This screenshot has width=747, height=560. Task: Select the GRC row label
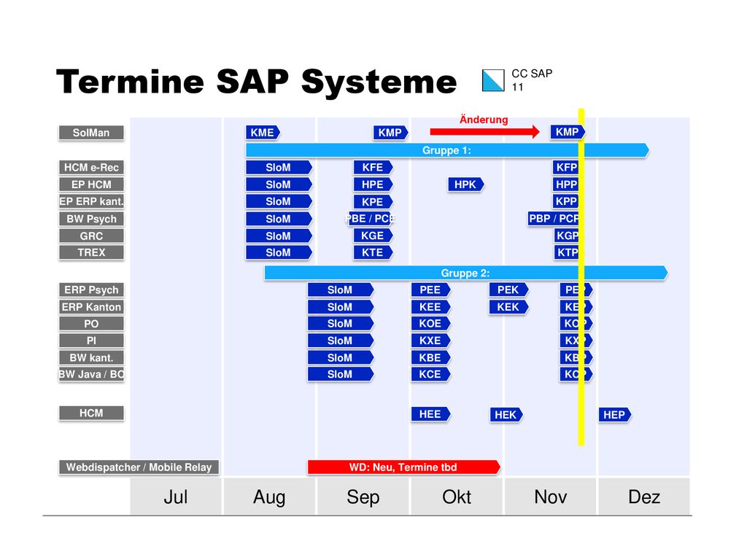(91, 236)
